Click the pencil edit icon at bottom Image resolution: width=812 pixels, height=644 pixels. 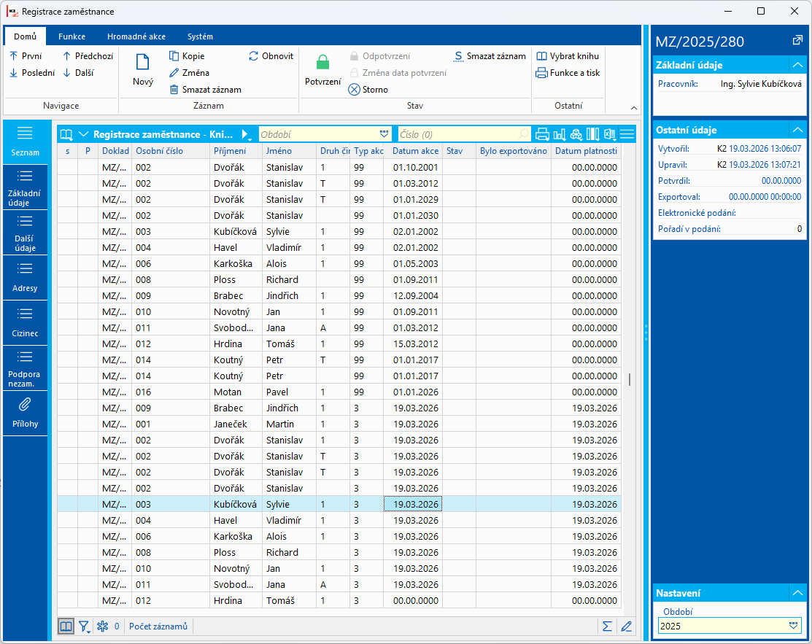click(626, 626)
